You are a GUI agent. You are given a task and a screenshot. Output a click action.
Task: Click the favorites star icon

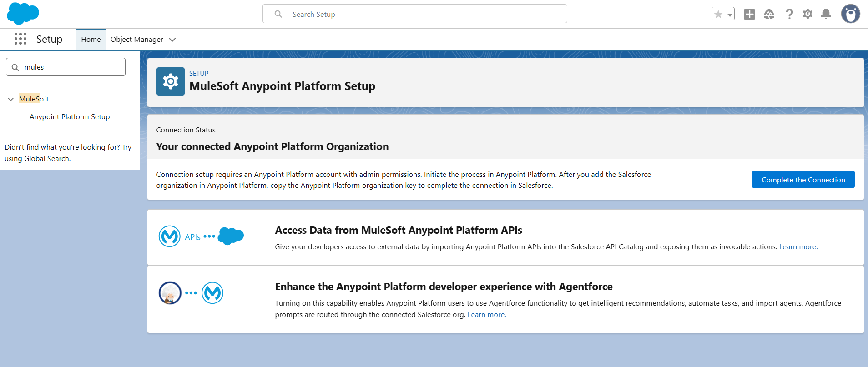(x=718, y=15)
